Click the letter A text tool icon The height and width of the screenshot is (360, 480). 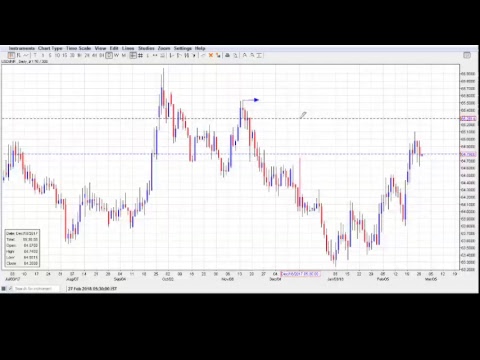point(245,55)
